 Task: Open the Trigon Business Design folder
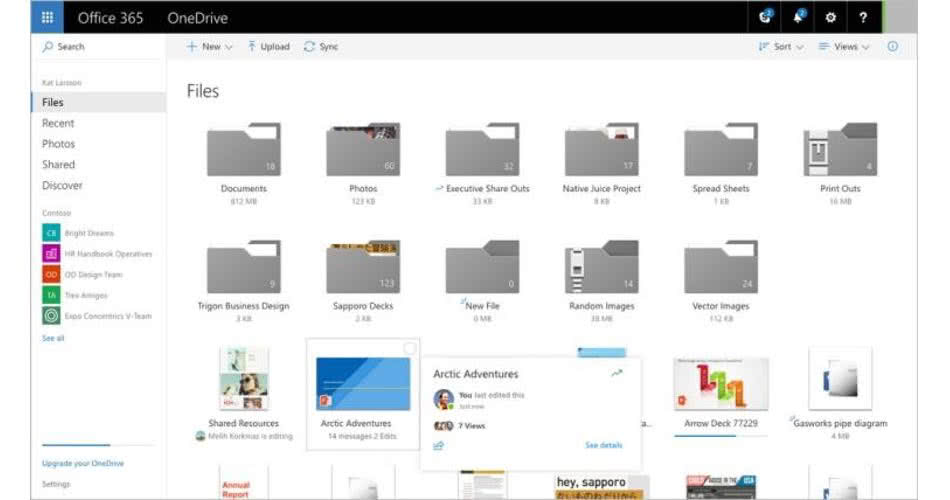(x=244, y=267)
